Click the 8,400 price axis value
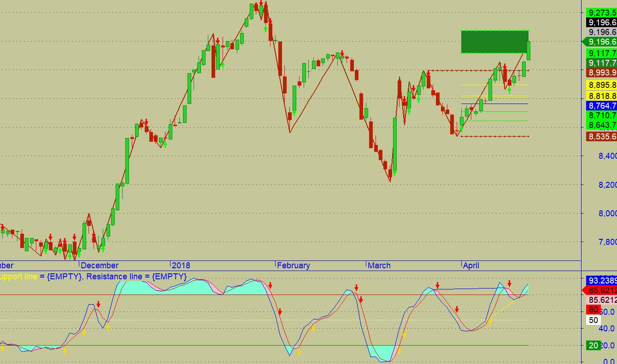This screenshot has height=364, width=617. click(x=607, y=156)
